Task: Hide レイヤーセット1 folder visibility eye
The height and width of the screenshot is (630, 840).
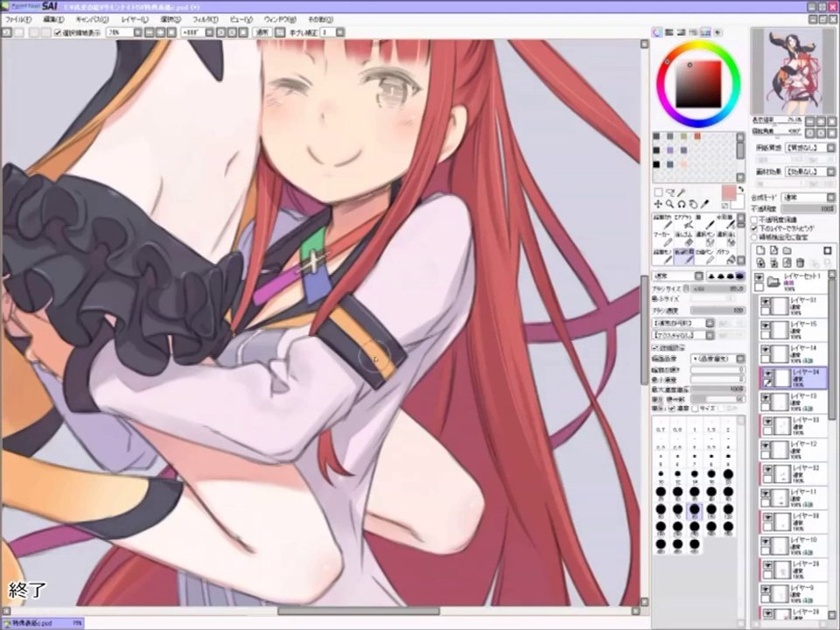Action: point(759,277)
